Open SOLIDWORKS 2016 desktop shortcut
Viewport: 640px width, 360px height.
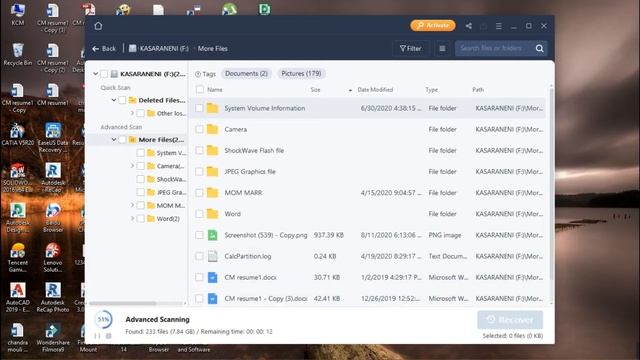[x=18, y=178]
